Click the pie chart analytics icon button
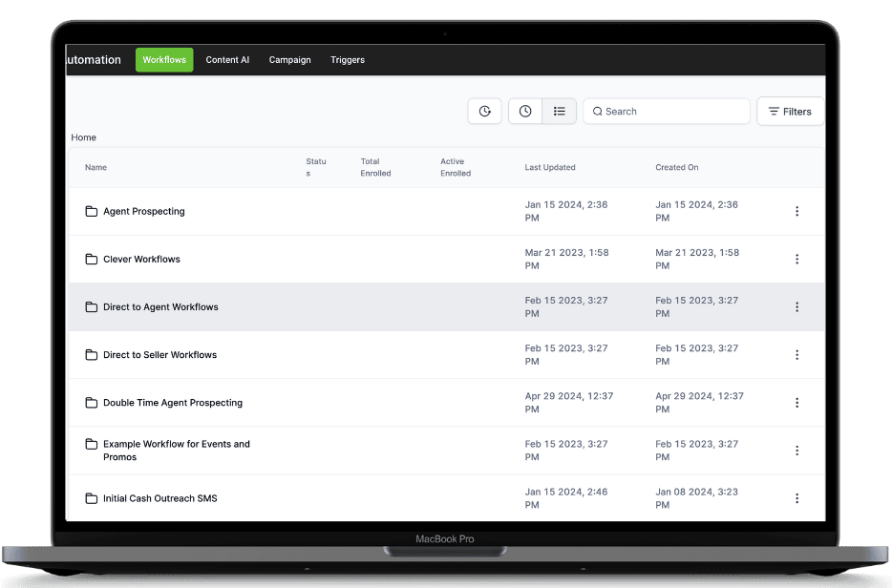Viewport: 892px width, 588px height. (x=484, y=112)
